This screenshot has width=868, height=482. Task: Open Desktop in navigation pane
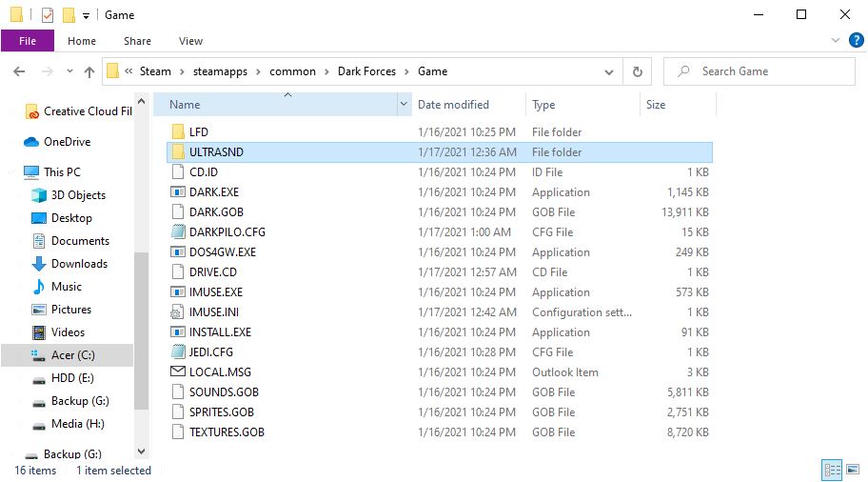click(x=62, y=218)
